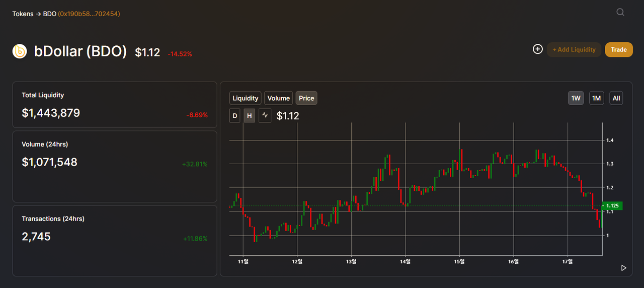Screen dimensions: 644x288
Task: Click the bDollar (BDO) title
Action: click(80, 51)
